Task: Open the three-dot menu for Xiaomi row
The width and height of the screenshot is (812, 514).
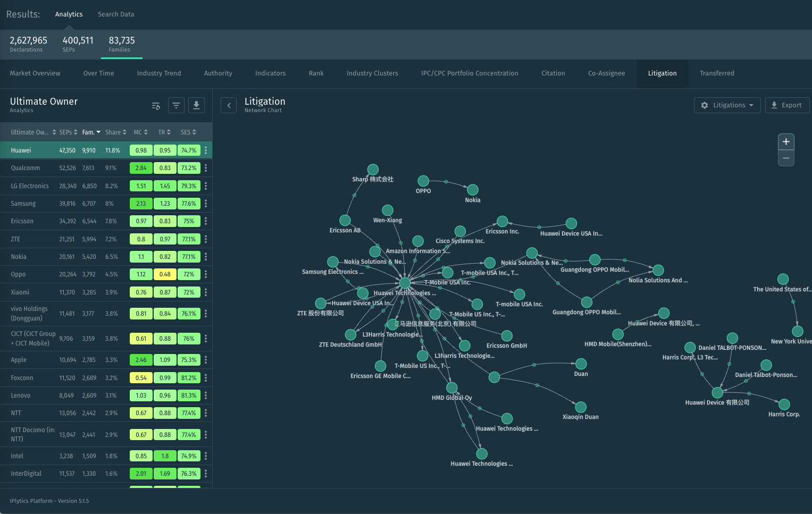Action: tap(206, 292)
